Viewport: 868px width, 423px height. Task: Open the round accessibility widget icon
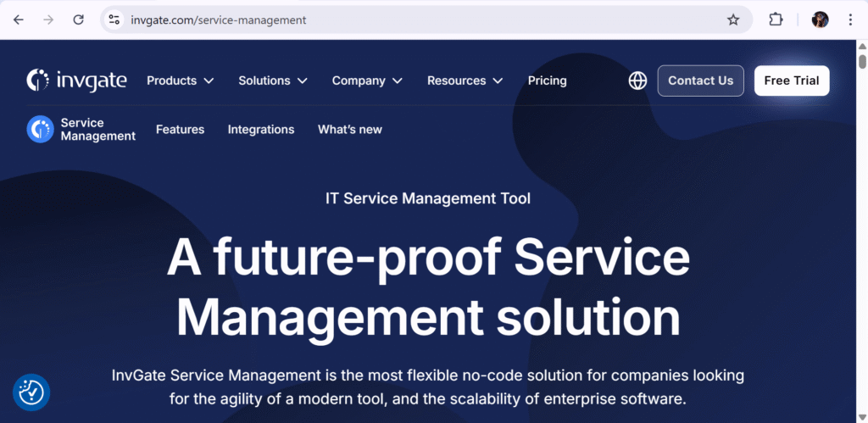click(x=31, y=392)
